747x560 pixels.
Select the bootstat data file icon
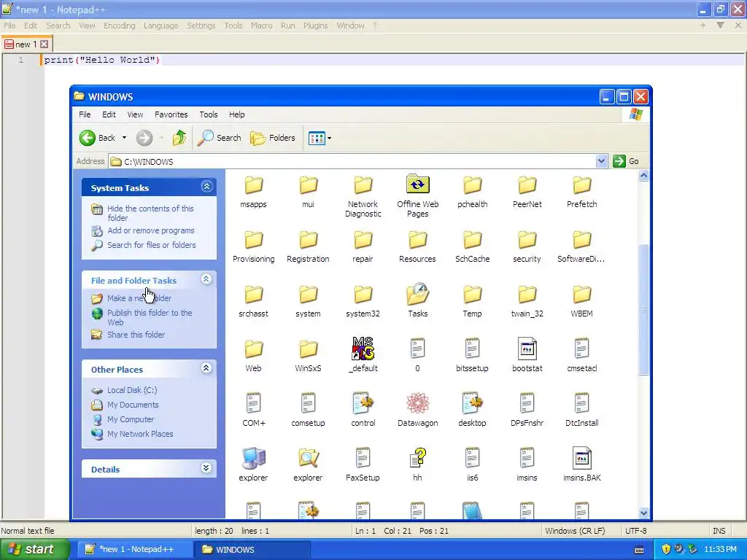(x=527, y=349)
